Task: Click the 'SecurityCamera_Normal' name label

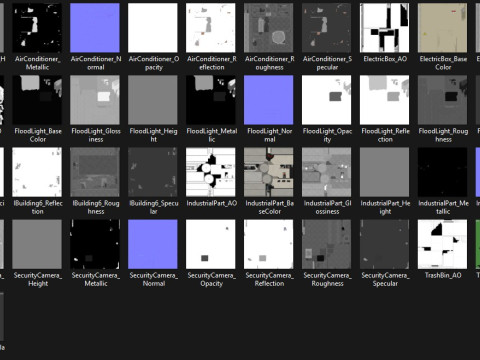Action: [x=153, y=279]
